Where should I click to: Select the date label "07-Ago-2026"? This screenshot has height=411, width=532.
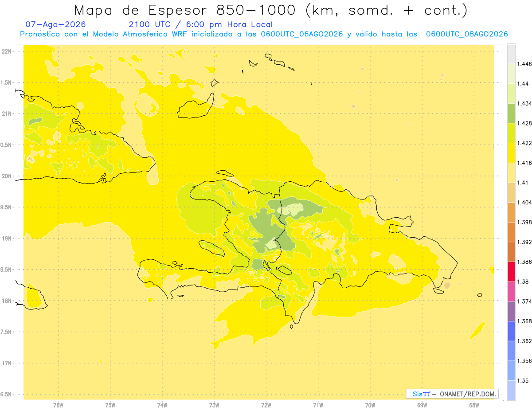pyautogui.click(x=56, y=25)
